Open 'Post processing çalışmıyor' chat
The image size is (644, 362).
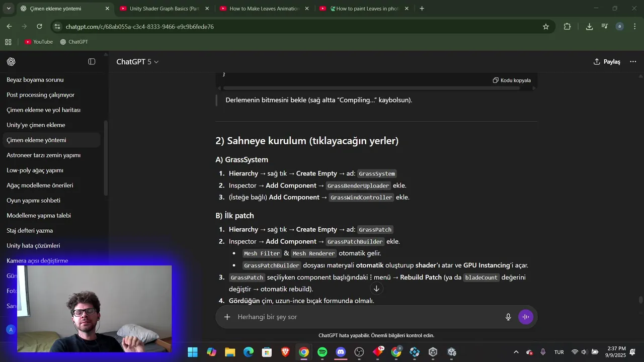tap(50, 95)
